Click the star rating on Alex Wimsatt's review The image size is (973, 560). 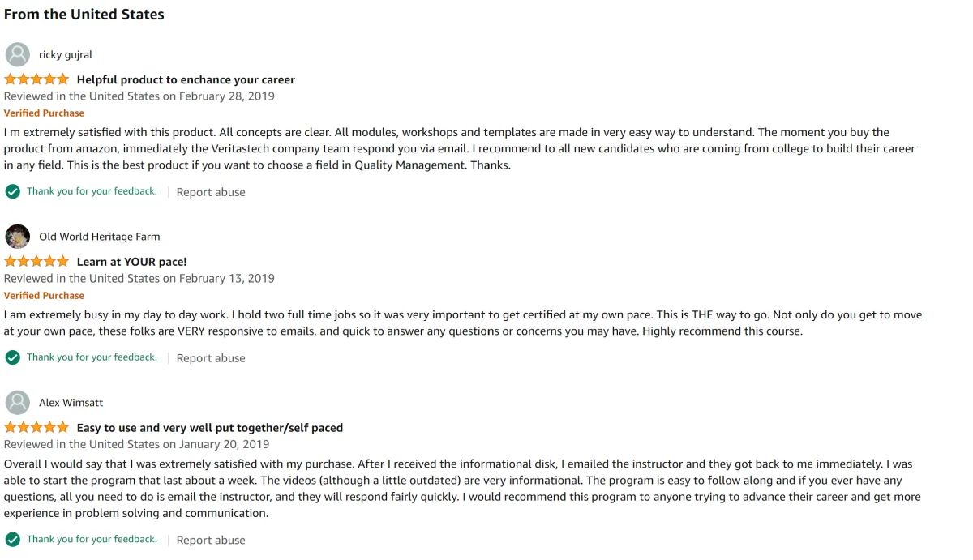(36, 428)
